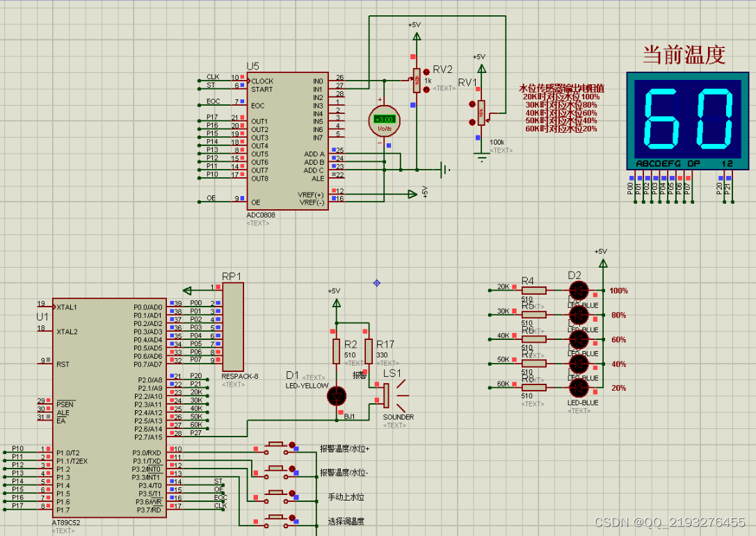Viewport: 756px width, 536px height.
Task: Click the OE terminal label at ADC0808
Action: 211,198
